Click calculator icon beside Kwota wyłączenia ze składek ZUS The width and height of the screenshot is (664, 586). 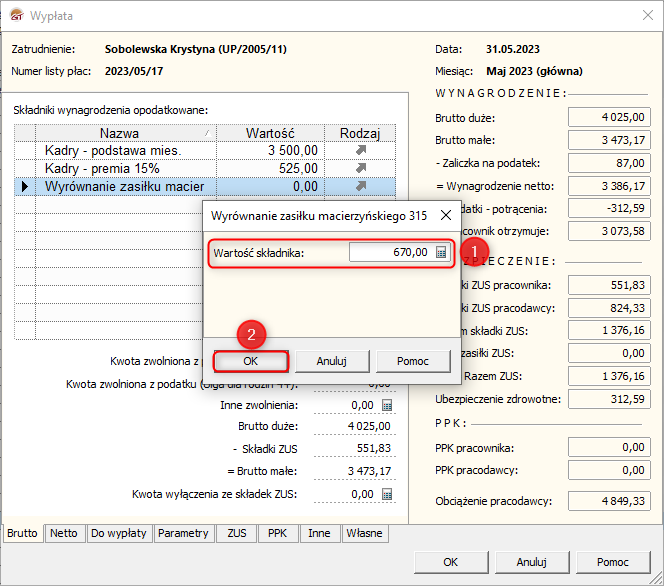click(x=387, y=494)
